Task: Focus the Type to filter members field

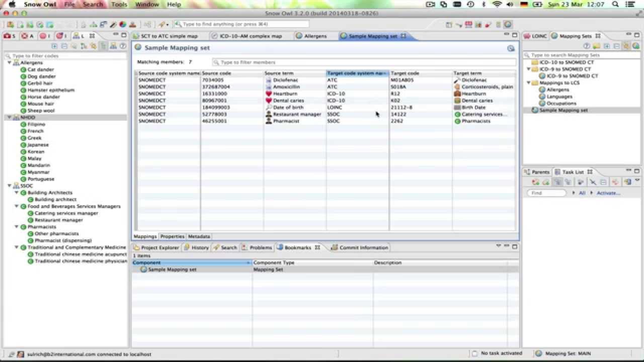Action: pos(364,62)
